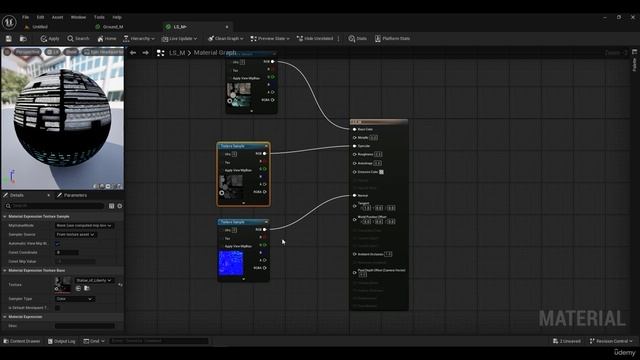Click the graph icon before LS_M breadcrumb
Viewport: 640px width, 360px height.
tap(160, 53)
